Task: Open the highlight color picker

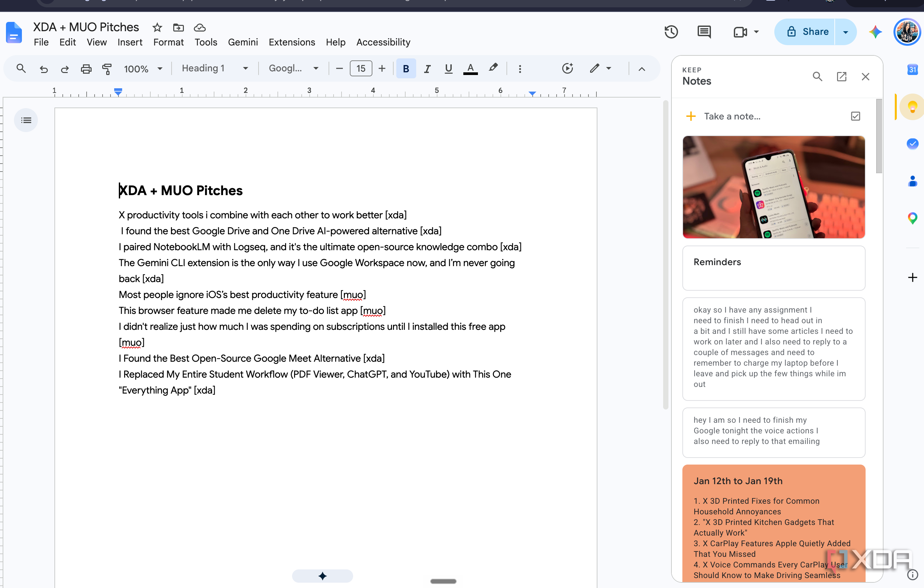Action: (x=493, y=68)
